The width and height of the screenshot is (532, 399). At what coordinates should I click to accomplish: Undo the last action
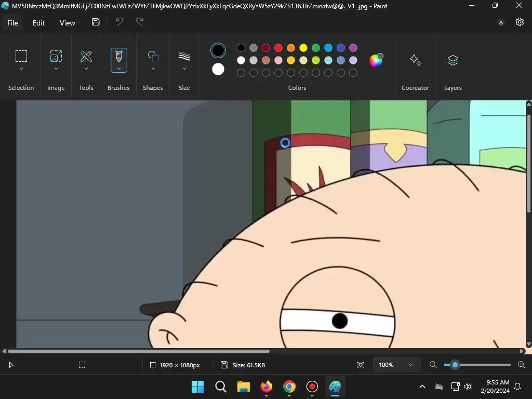point(119,22)
